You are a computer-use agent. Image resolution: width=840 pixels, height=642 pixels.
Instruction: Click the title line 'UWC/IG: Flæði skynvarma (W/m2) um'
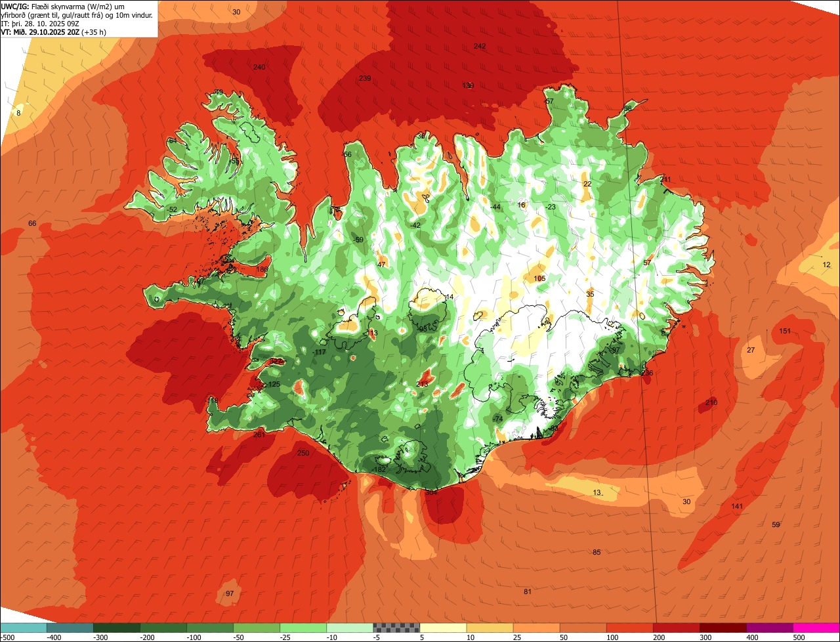pos(63,6)
